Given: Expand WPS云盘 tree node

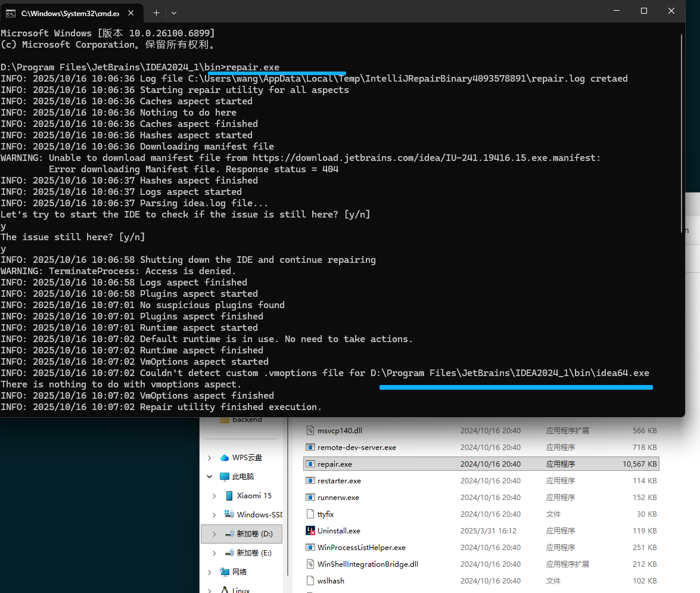Looking at the screenshot, I should click(209, 458).
